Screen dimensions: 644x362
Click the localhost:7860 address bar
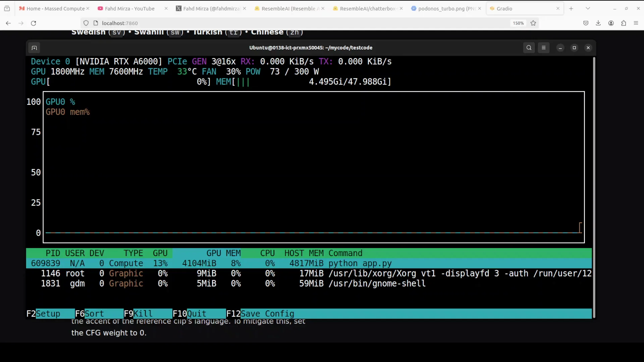tap(120, 23)
